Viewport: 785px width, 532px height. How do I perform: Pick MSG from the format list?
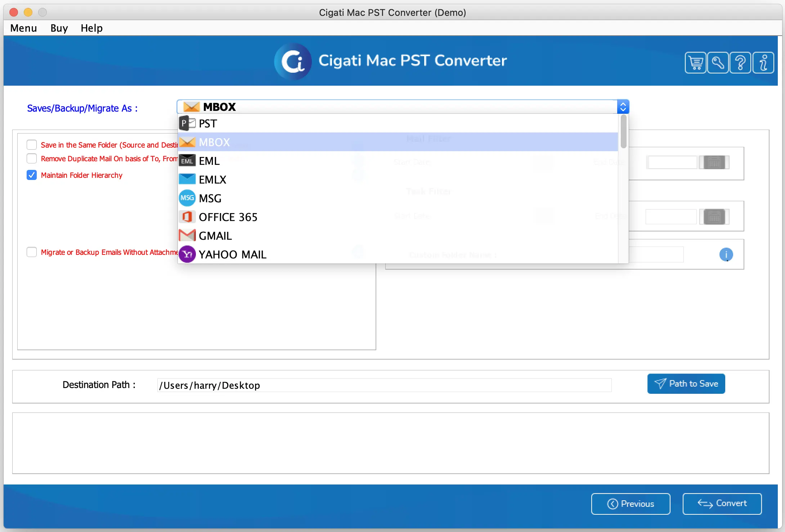point(398,198)
